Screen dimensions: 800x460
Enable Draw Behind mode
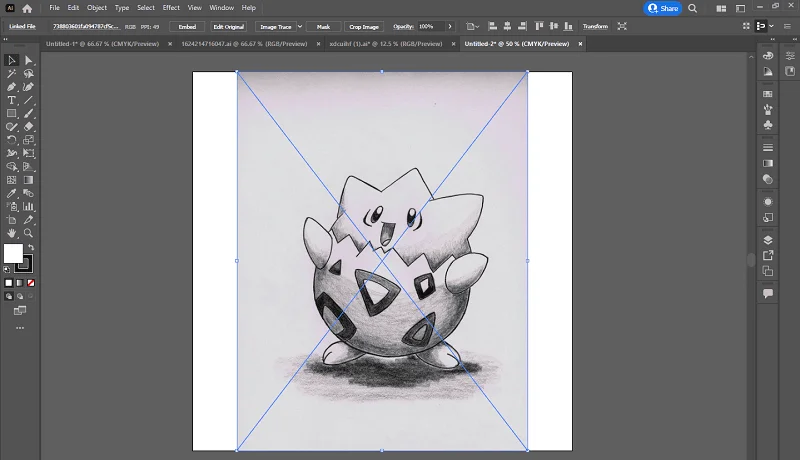pyautogui.click(x=20, y=296)
